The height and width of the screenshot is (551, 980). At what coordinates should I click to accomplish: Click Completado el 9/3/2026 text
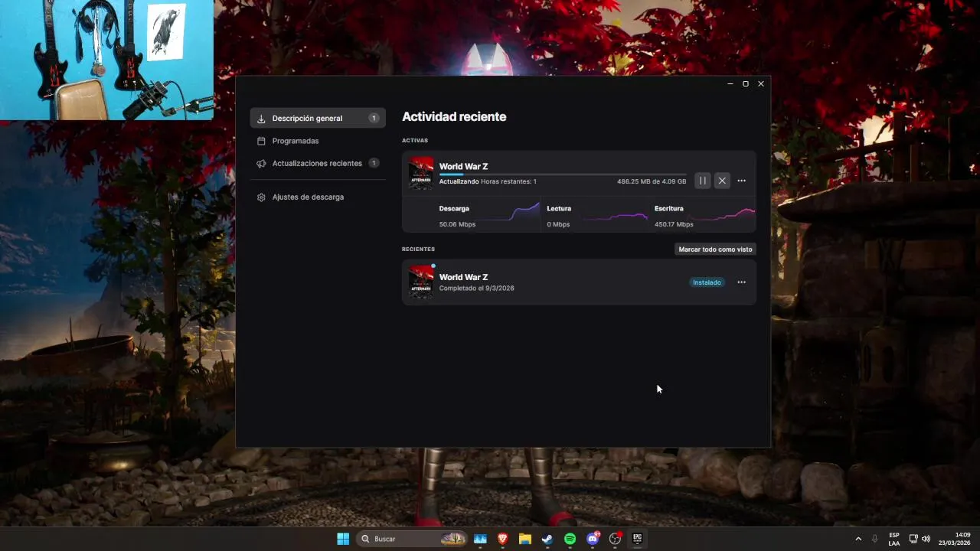tap(476, 288)
